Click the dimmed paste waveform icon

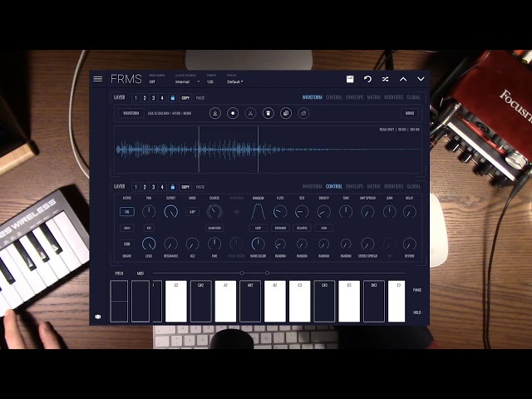pos(303,113)
